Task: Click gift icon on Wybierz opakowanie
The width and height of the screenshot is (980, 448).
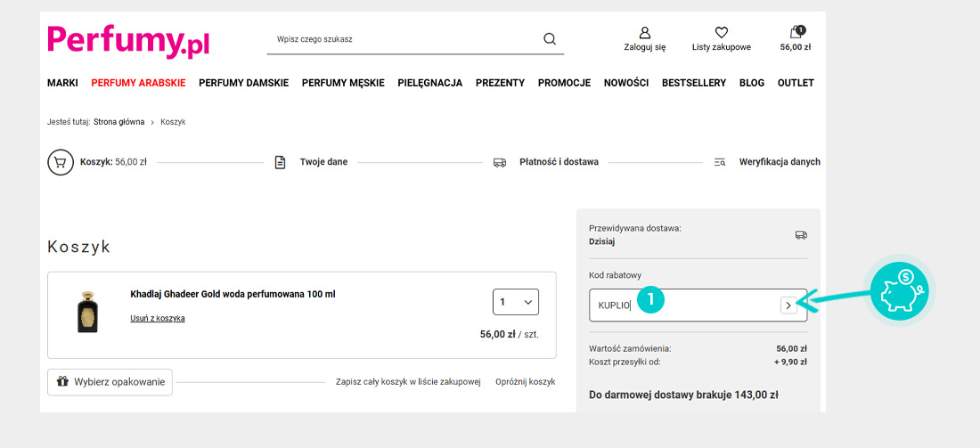Action: pos(62,381)
